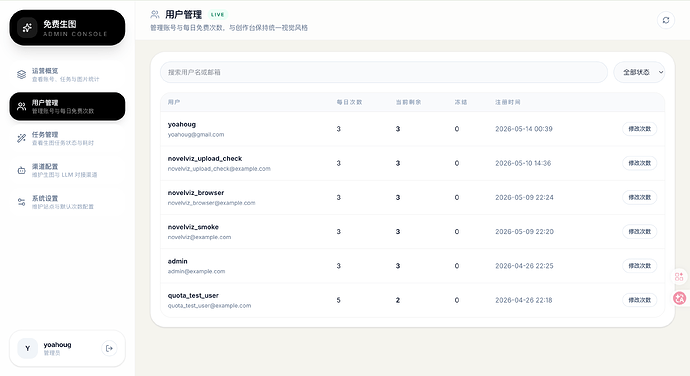This screenshot has width=690, height=376.
Task: Click the logout icon beside yoahoug
Action: click(109, 348)
